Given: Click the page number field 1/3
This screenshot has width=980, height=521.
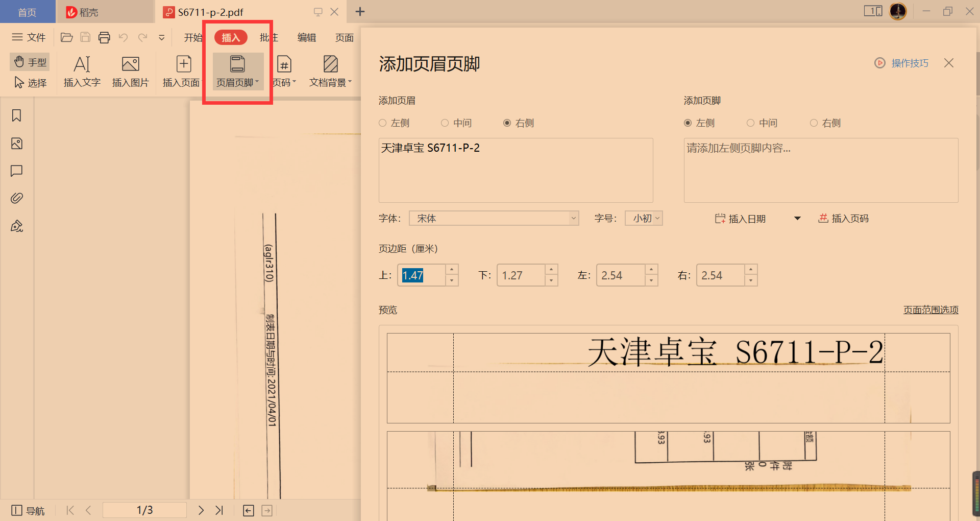Looking at the screenshot, I should [144, 510].
